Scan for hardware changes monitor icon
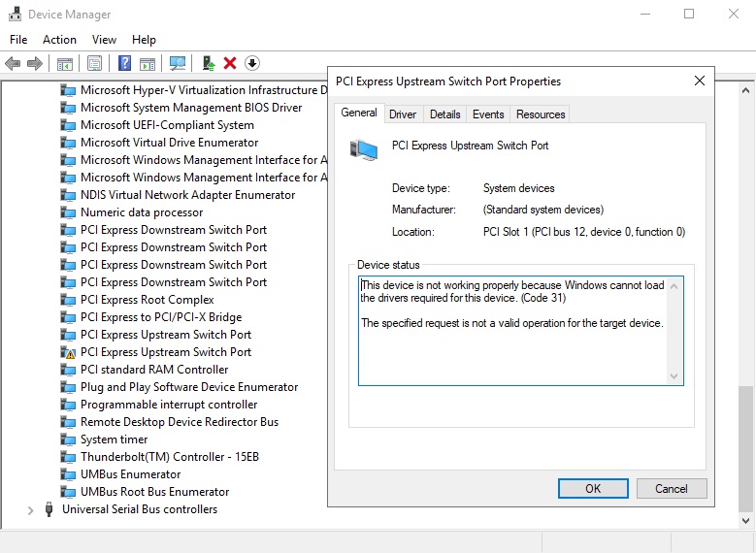This screenshot has height=553, width=756. coord(178,63)
